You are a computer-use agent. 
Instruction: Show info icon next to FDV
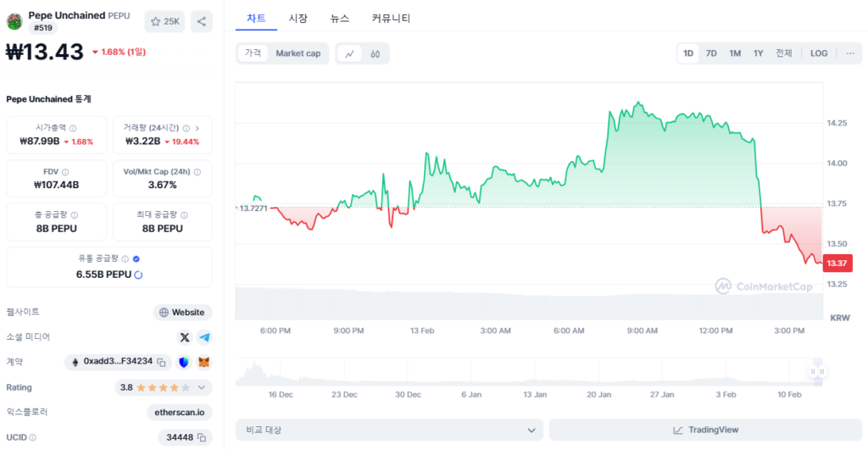[65, 172]
